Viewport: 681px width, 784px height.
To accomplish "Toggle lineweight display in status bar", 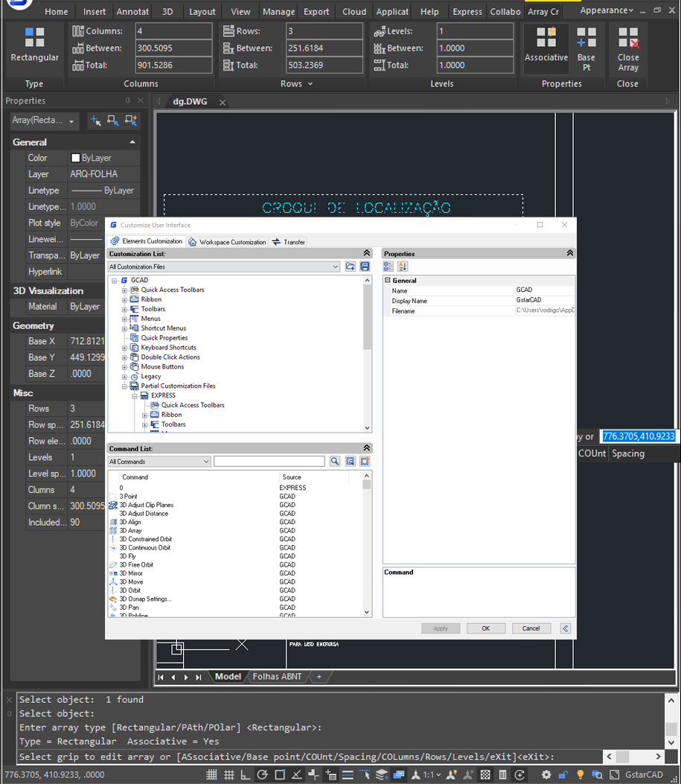I will (x=348, y=774).
